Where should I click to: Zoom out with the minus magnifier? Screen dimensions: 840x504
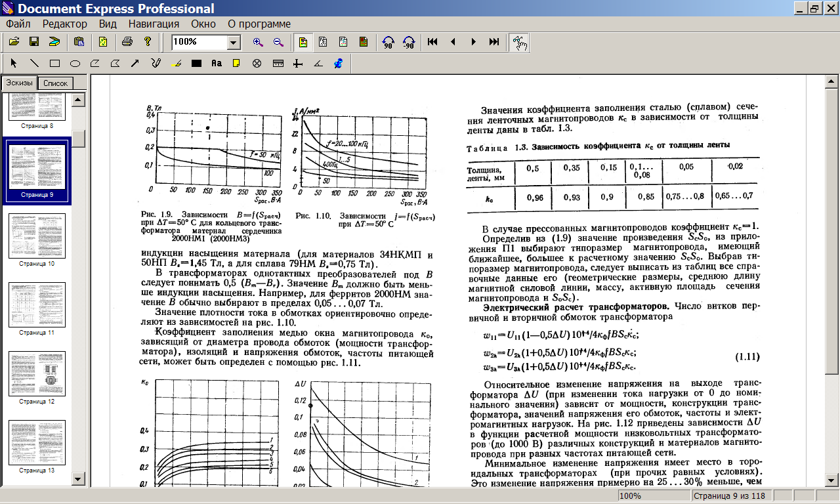(x=278, y=42)
